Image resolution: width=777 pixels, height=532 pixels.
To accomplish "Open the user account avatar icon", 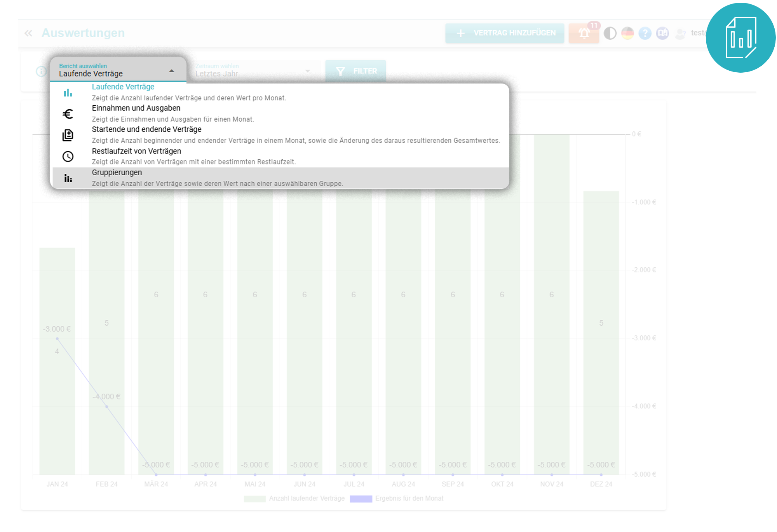I will (680, 33).
